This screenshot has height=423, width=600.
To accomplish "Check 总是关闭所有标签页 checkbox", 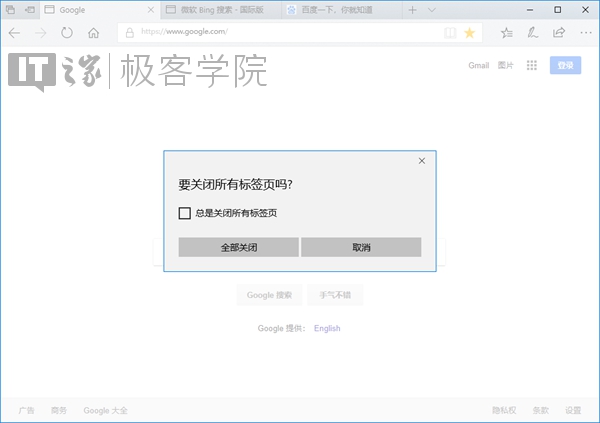I will (x=185, y=213).
